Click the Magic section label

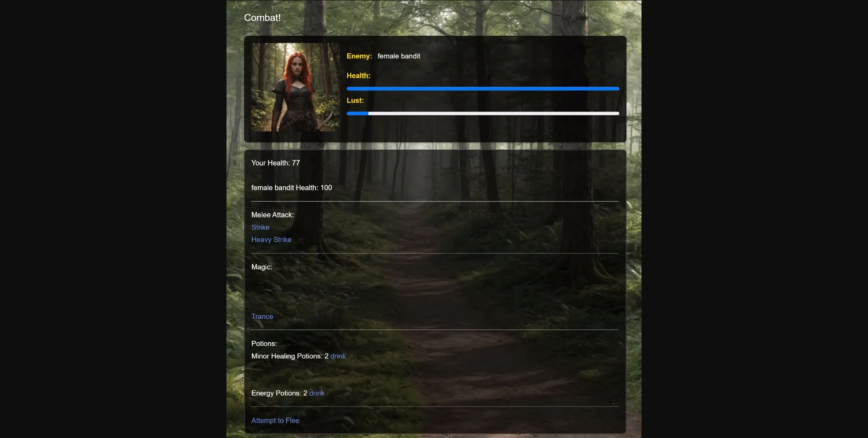261,267
